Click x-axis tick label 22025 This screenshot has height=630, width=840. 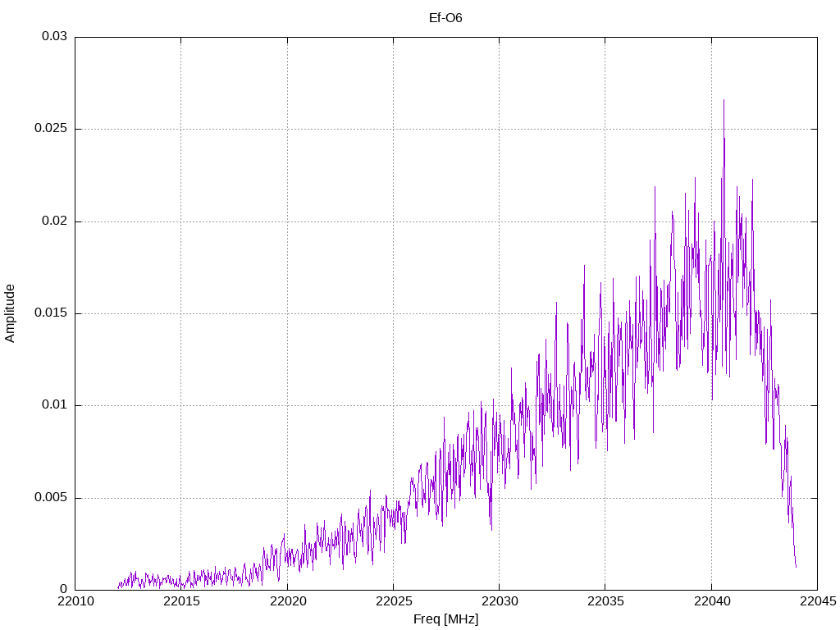(x=395, y=601)
